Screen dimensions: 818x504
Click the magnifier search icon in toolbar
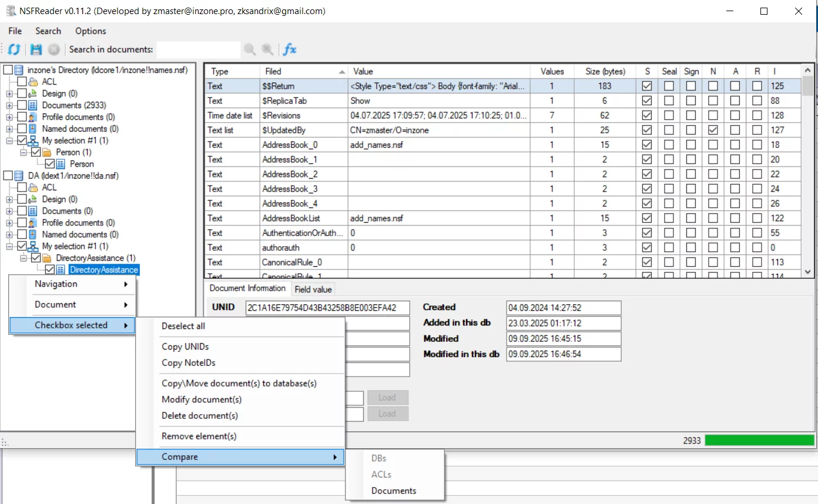pos(250,50)
